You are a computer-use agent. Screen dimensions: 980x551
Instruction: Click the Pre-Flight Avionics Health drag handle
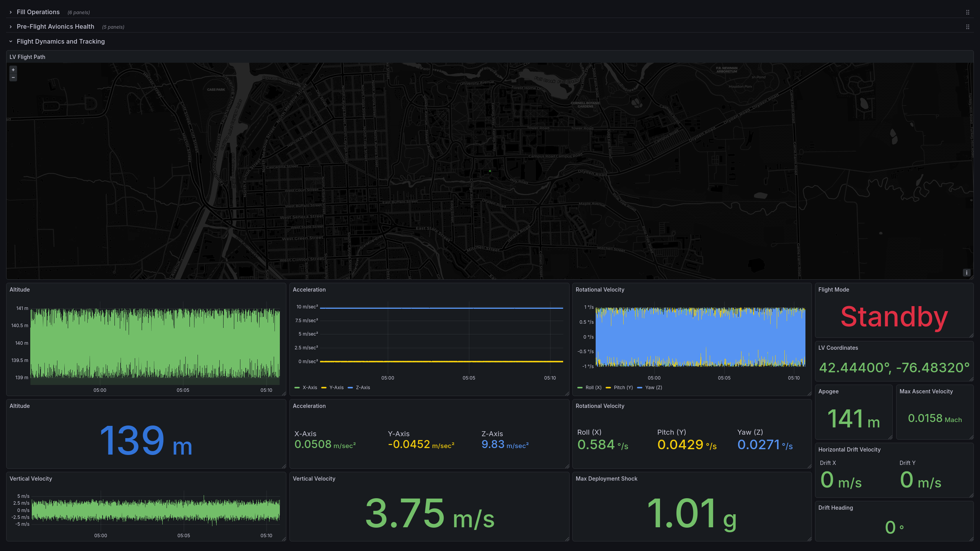click(968, 27)
